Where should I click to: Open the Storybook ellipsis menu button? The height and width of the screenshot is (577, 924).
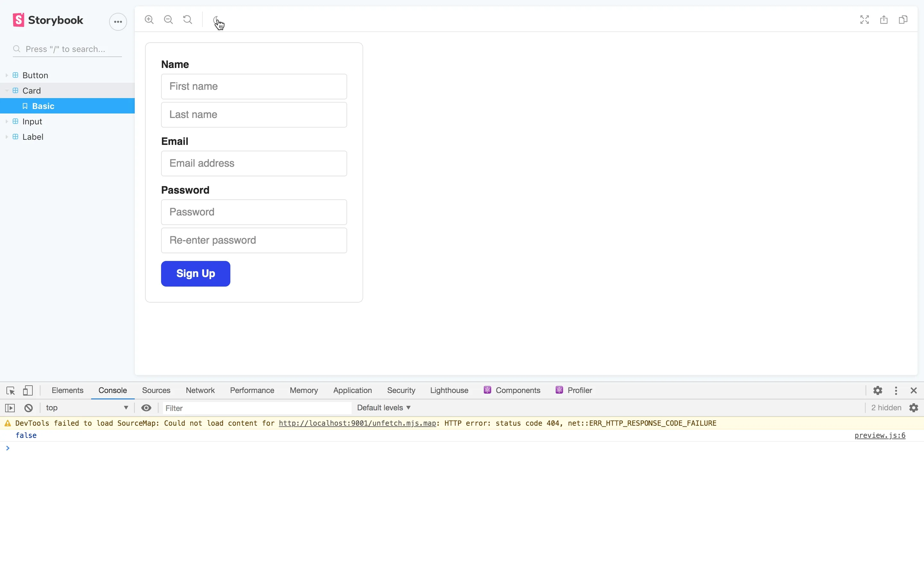pos(118,22)
